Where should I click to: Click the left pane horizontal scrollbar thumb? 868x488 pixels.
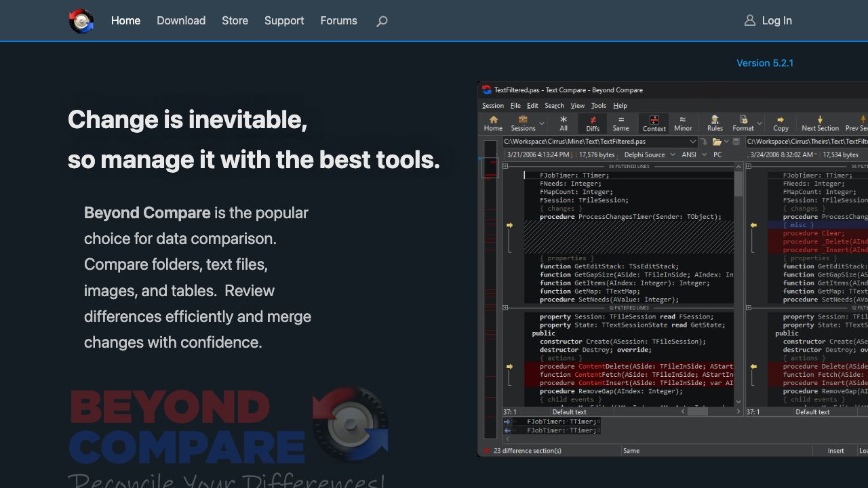[x=698, y=411]
